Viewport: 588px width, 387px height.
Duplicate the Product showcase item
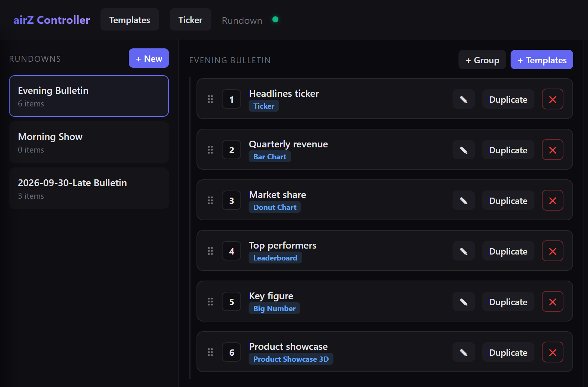508,352
